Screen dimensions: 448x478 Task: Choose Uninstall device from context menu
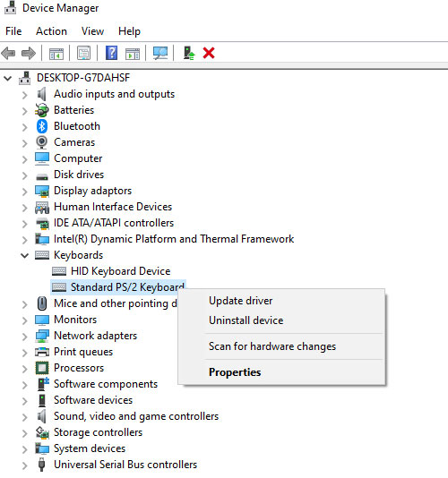246,320
